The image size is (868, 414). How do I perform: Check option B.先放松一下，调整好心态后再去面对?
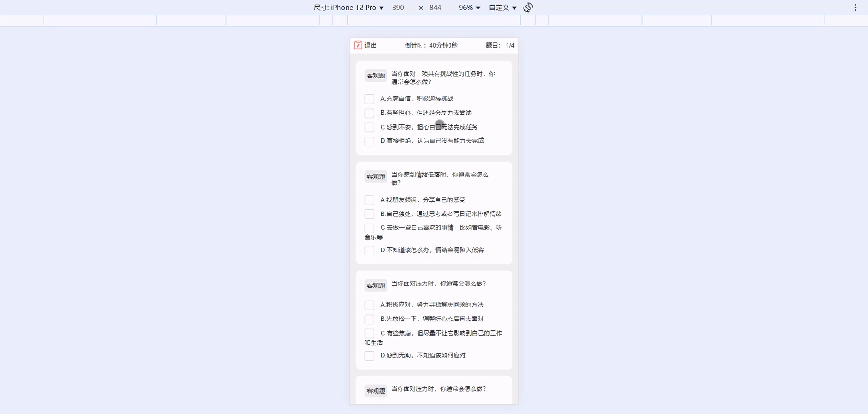pyautogui.click(x=369, y=319)
